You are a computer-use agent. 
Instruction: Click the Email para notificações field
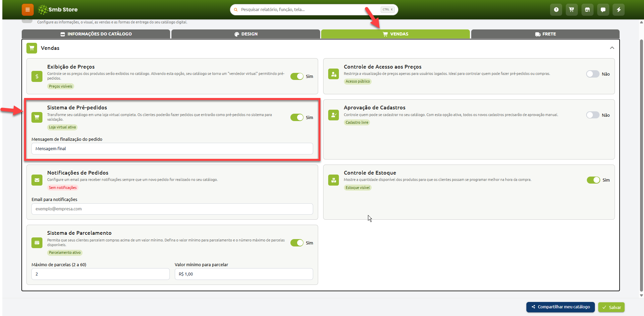tap(172, 209)
